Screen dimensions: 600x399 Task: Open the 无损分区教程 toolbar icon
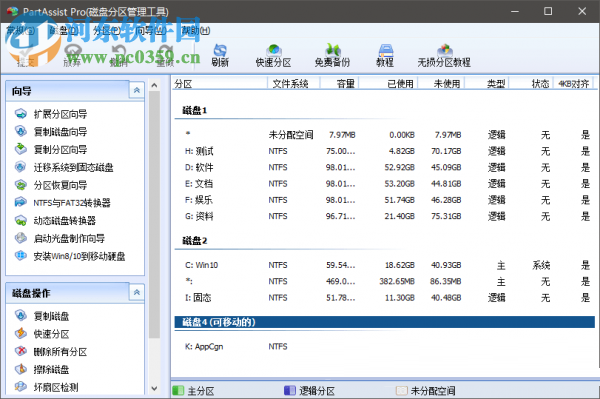click(x=444, y=55)
